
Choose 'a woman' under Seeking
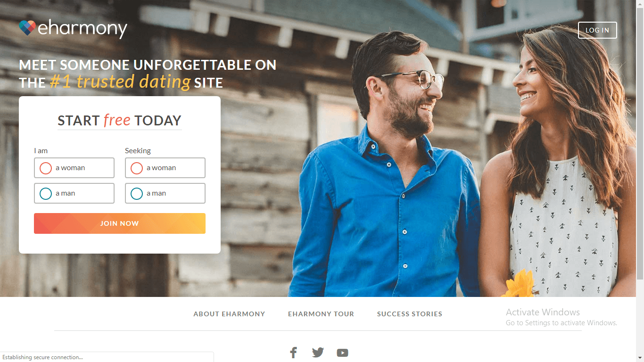(165, 168)
